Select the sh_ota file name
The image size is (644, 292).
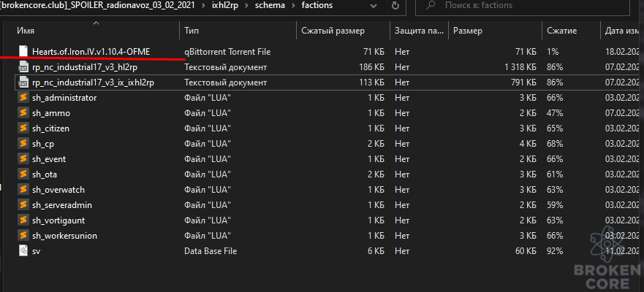click(x=45, y=174)
